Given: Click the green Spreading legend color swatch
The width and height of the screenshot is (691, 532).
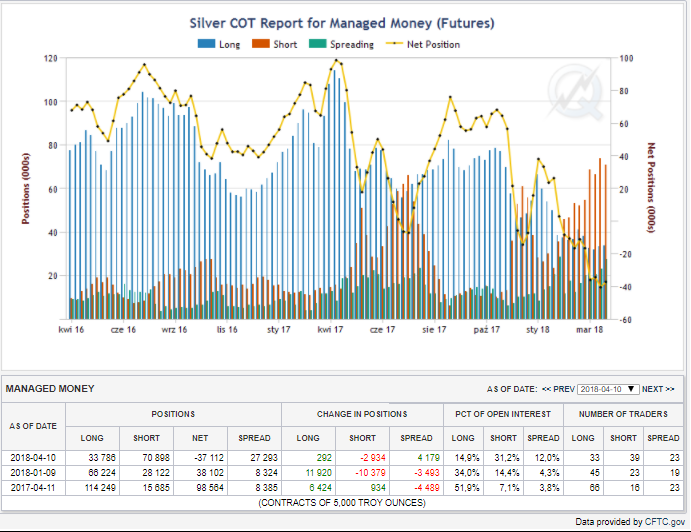Looking at the screenshot, I should pyautogui.click(x=318, y=44).
